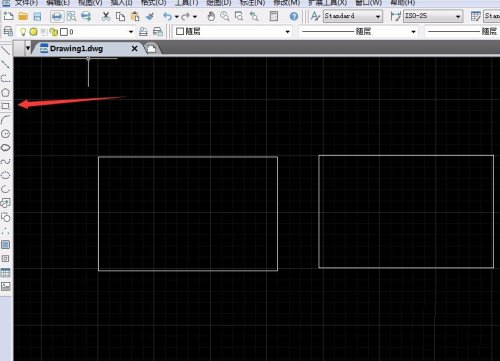Viewport: 500px width, 361px height.
Task: Click Zoom Previous icon
Action: tap(254, 16)
